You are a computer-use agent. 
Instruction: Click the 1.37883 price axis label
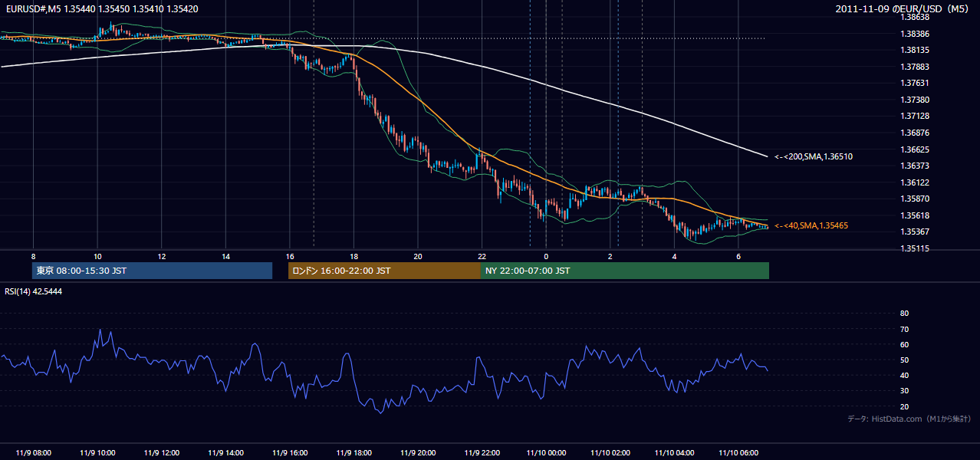[915, 67]
